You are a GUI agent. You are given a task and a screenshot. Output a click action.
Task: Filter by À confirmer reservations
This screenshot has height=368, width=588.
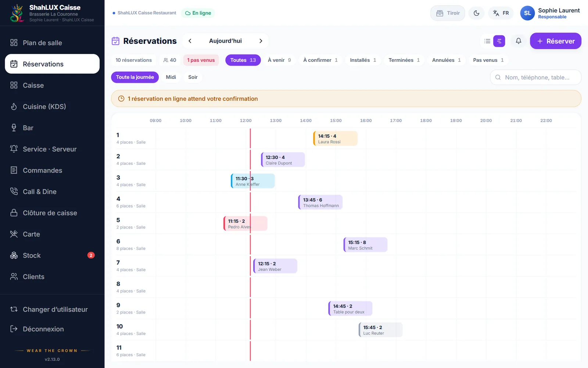coord(320,60)
